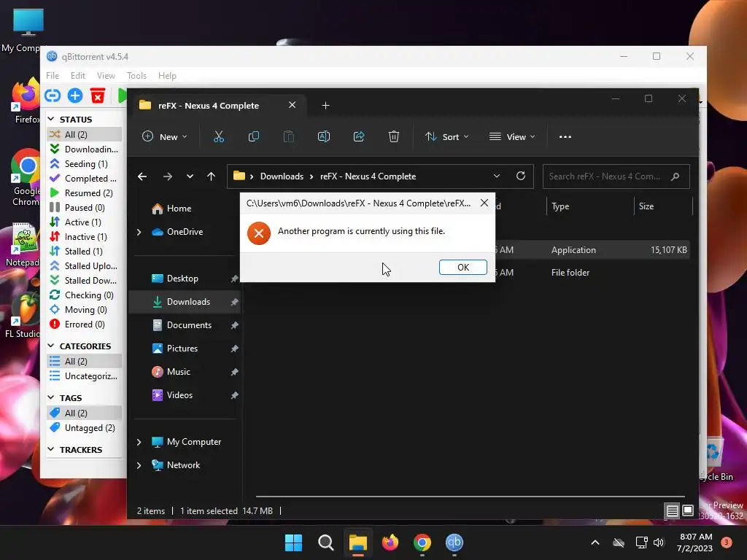Go back with the Explorer back arrow

coord(142,176)
